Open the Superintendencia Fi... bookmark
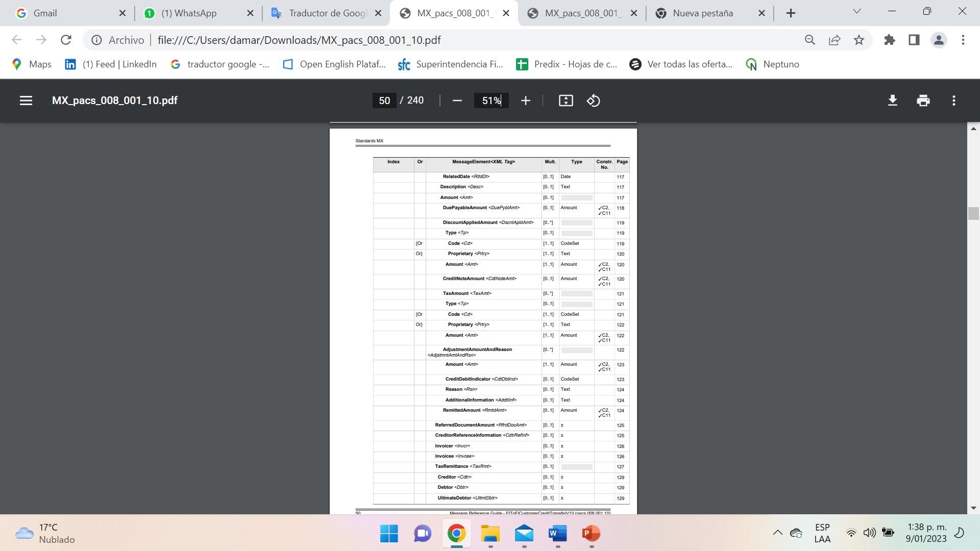The width and height of the screenshot is (980, 551). (450, 64)
